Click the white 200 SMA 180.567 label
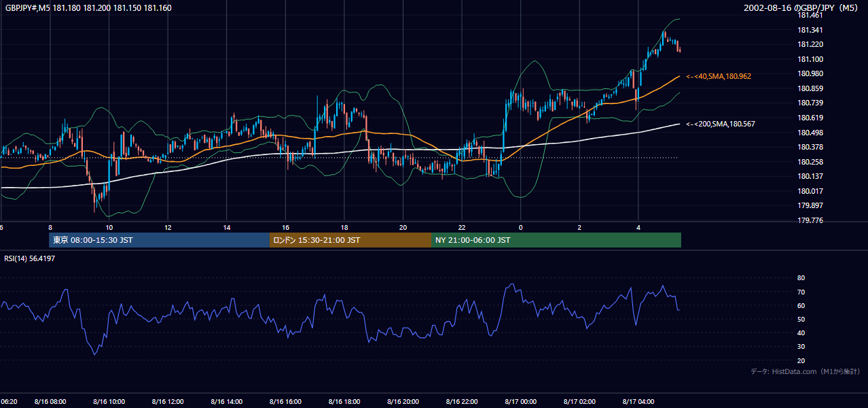This screenshot has height=408, width=868. 721,124
